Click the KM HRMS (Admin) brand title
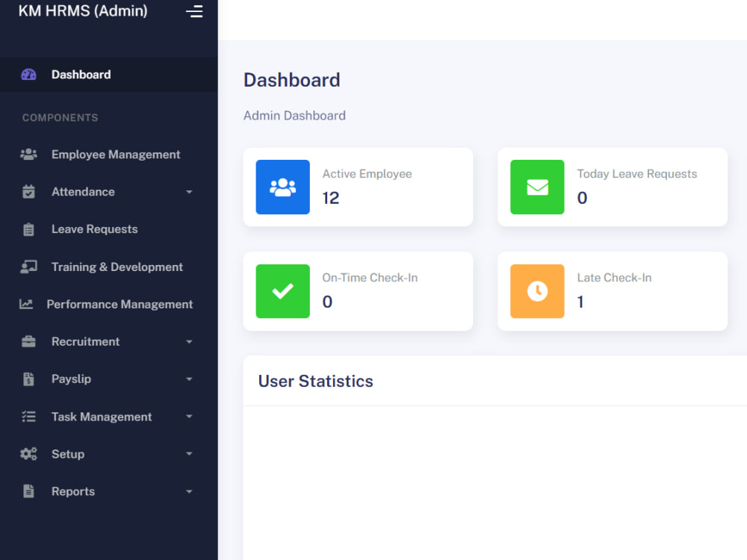Image resolution: width=747 pixels, height=560 pixels. click(x=83, y=10)
